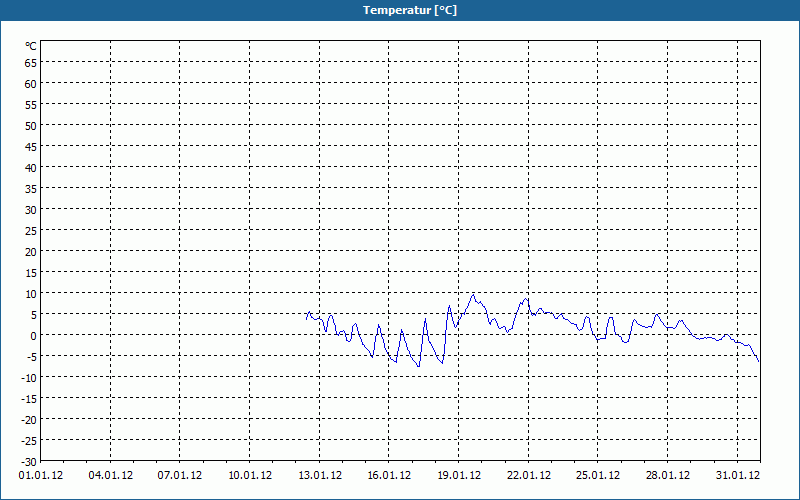Click the 40 y-axis label
This screenshot has width=800, height=500.
(31, 168)
